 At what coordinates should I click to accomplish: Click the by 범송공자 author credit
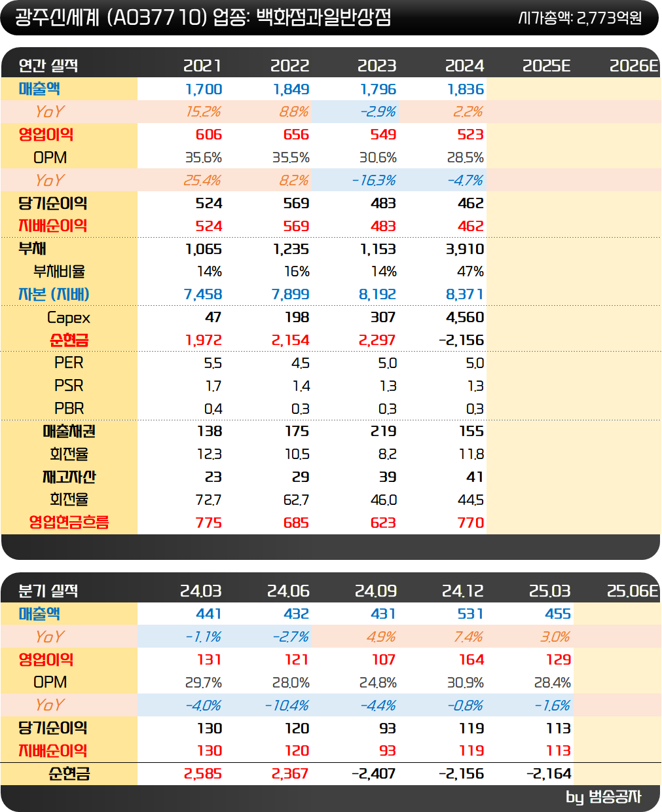coord(604,797)
